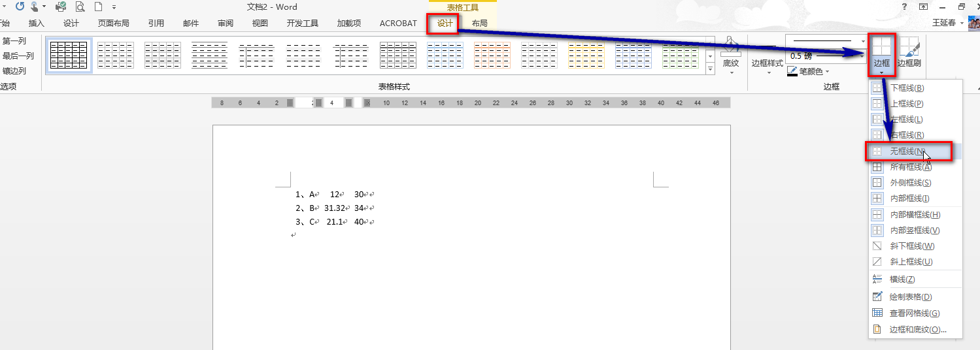Open the 加载项 tab
The image size is (980, 350).
[349, 23]
